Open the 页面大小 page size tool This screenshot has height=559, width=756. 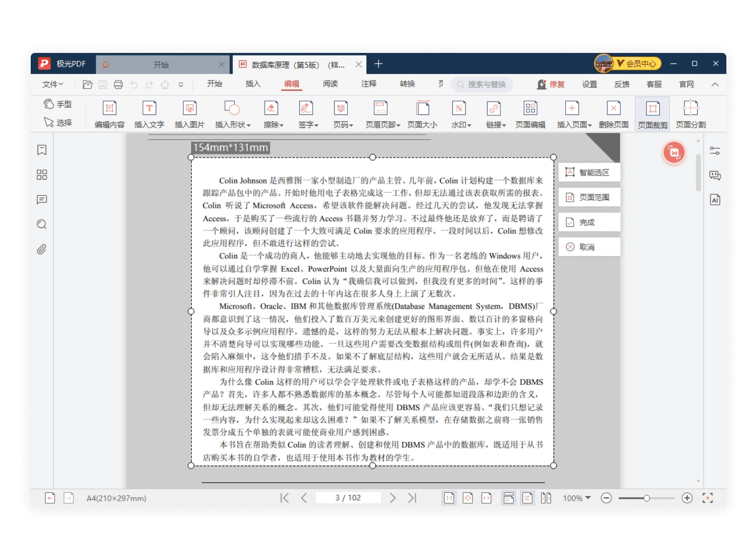[422, 114]
